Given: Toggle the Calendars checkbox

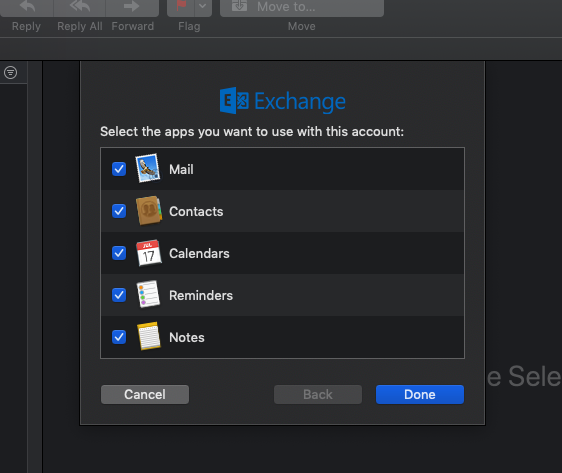Looking at the screenshot, I should point(119,253).
